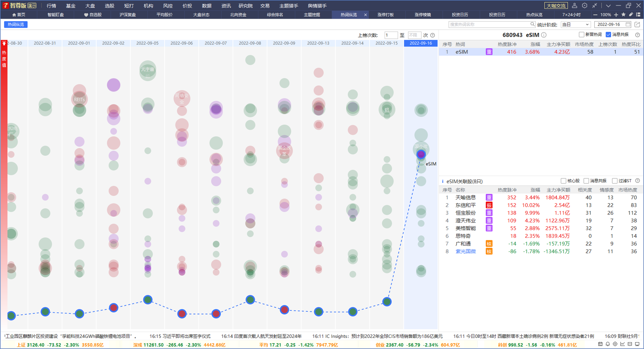Open the calendar picker icon in date field
This screenshot has width=644, height=349.
click(628, 24)
